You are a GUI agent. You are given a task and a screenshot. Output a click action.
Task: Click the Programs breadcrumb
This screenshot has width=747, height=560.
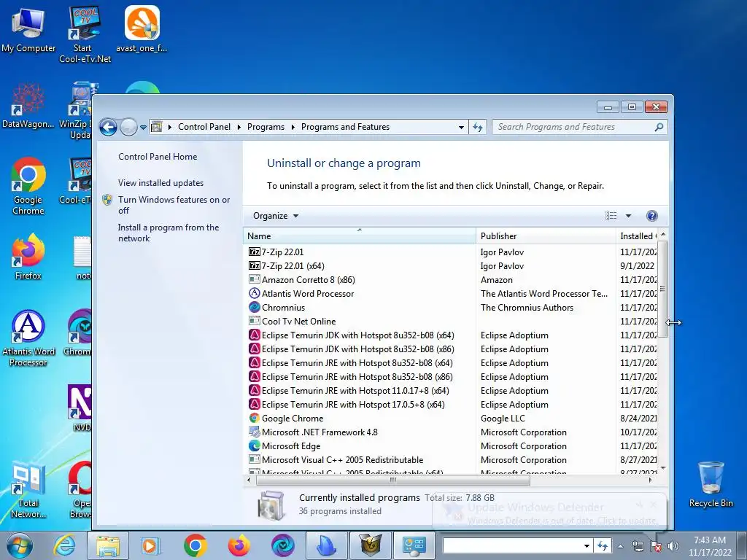pyautogui.click(x=266, y=127)
